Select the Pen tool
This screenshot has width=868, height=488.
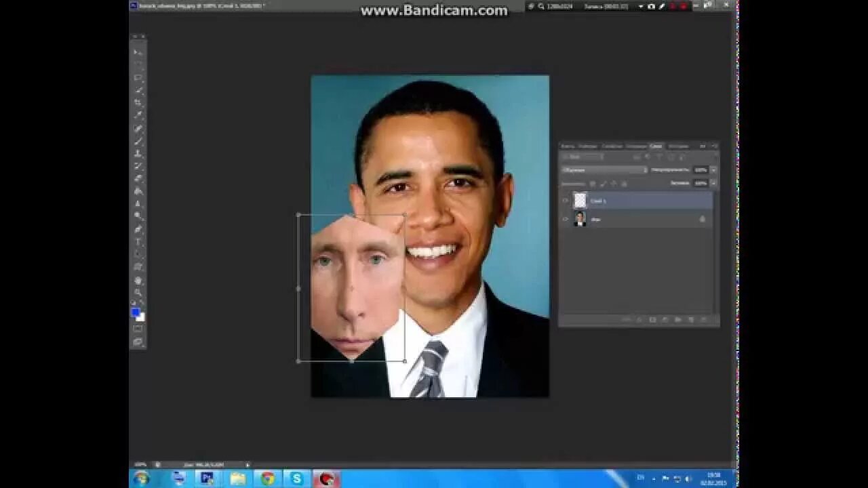138,229
